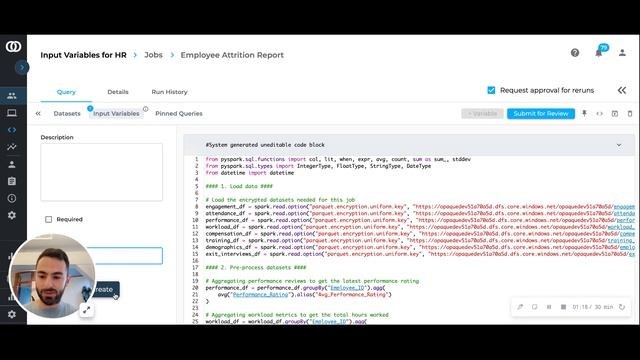Collapse the left panel with double chevron

(x=38, y=113)
